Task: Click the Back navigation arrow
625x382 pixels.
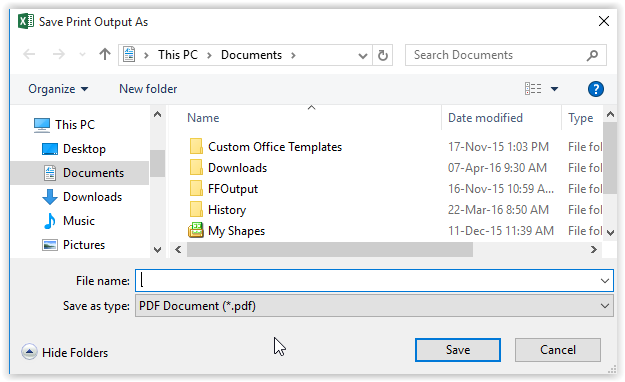Action: pyautogui.click(x=29, y=54)
